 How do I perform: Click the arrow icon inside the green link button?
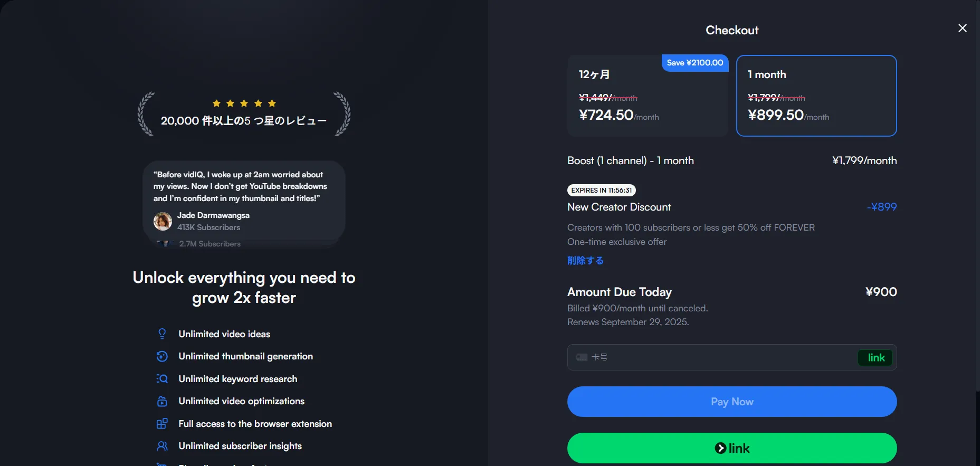(719, 448)
